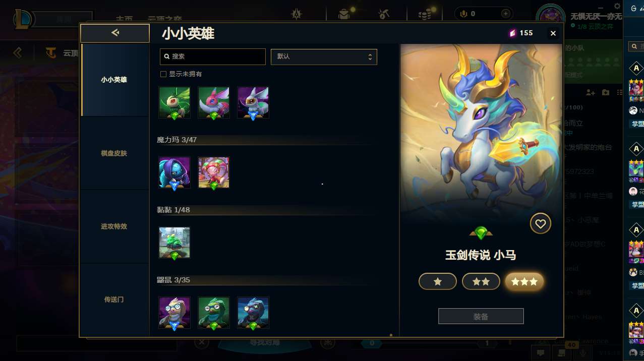644x361 pixels.
Task: Favorite this Little Legend with the heart icon
Action: (540, 223)
